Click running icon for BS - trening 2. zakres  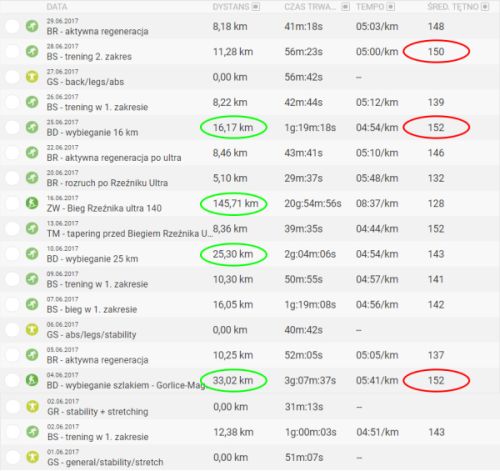coord(32,51)
